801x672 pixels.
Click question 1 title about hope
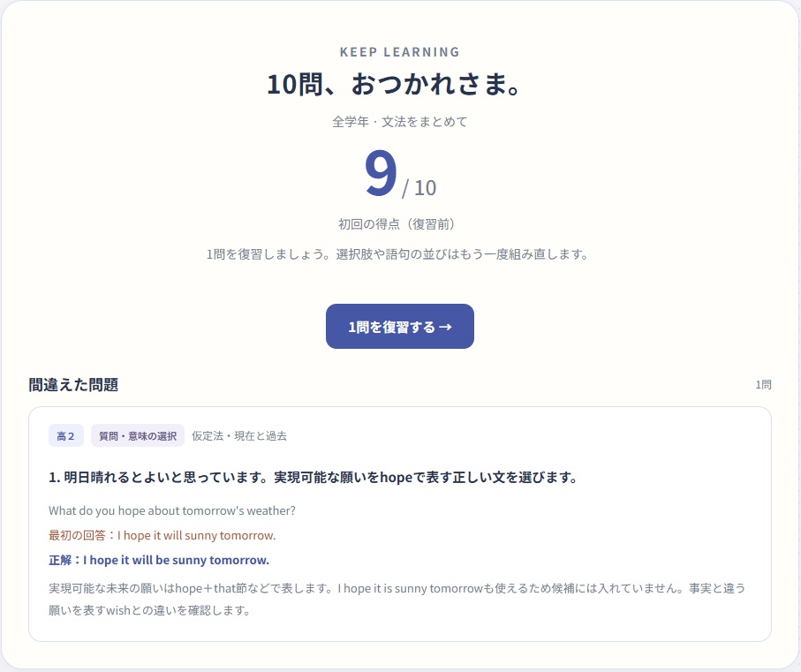coord(313,478)
